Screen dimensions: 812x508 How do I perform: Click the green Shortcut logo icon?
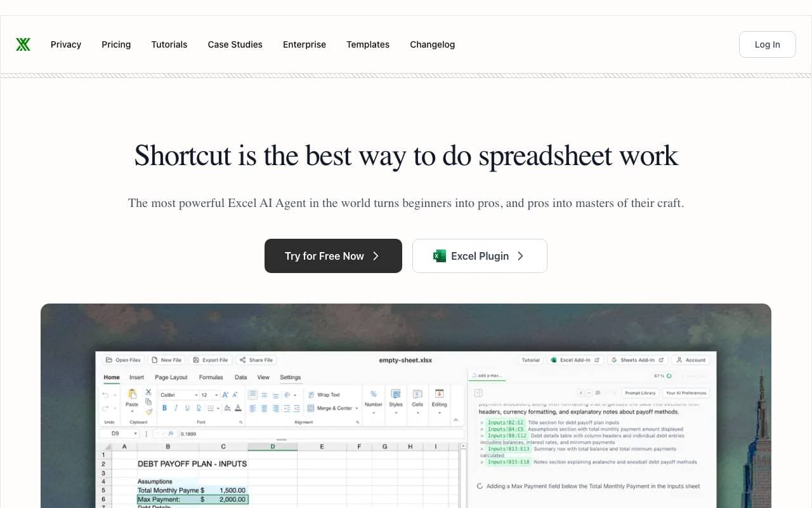point(23,44)
